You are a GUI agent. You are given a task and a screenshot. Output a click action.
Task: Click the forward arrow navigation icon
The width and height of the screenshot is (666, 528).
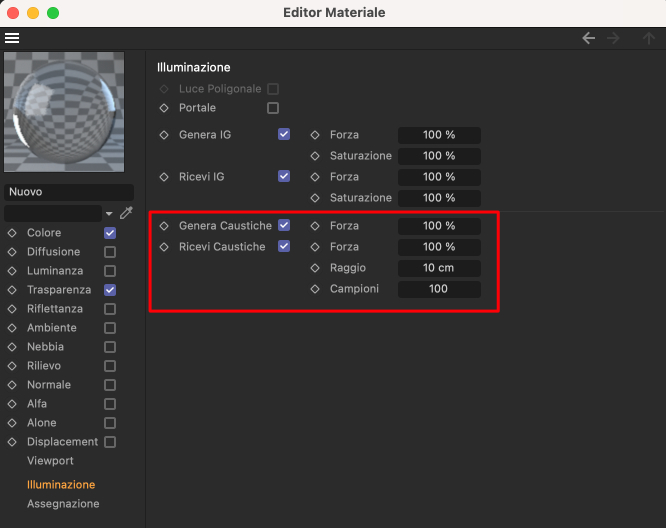(x=613, y=38)
